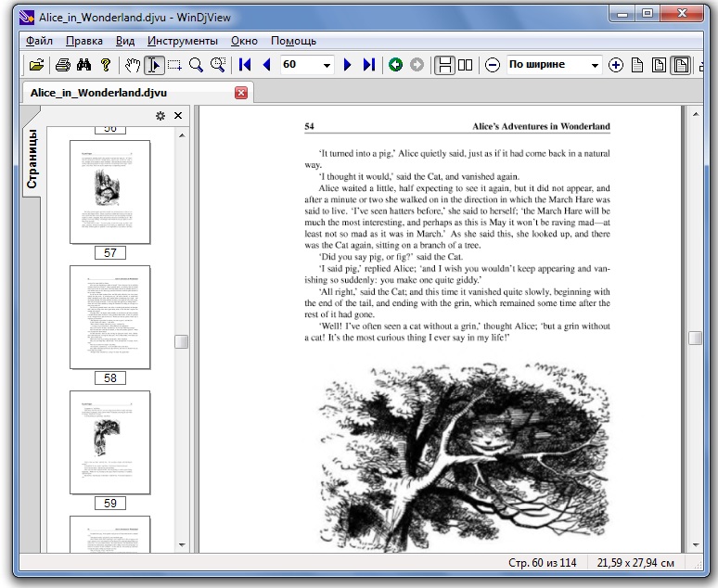Open the 'По ширине' zoom dropdown
This screenshot has width=718, height=588.
click(595, 65)
